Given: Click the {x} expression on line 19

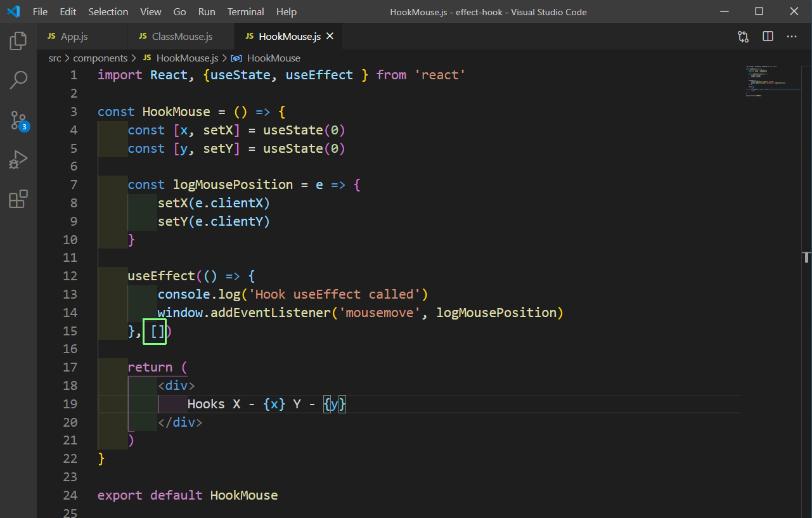Looking at the screenshot, I should tap(274, 404).
